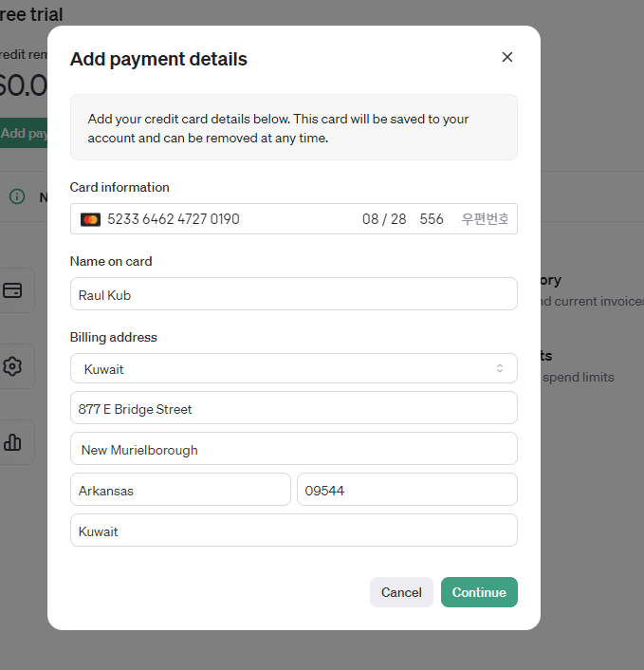The image size is (644, 670).
Task: Click the card number field
Action: click(174, 219)
